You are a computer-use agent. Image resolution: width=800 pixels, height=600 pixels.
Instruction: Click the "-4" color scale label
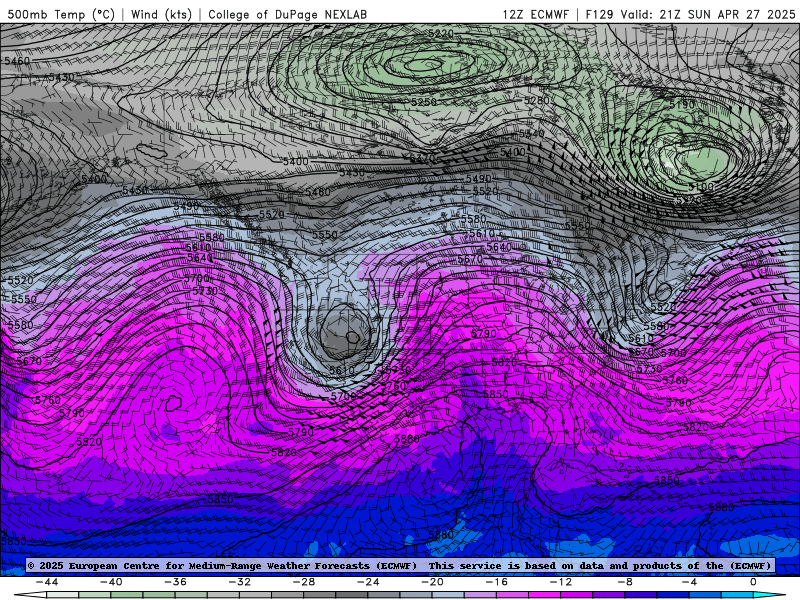(689, 582)
